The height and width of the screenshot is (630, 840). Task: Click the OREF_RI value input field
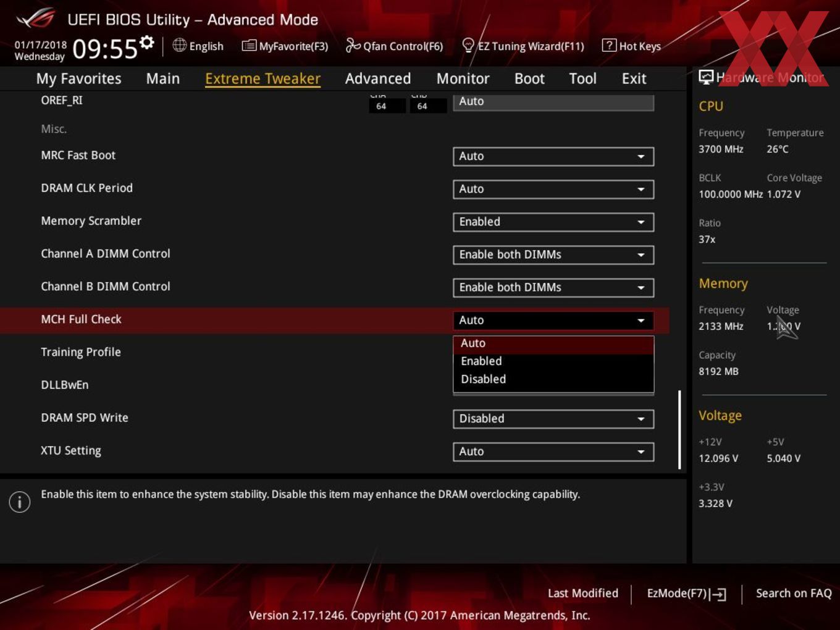pyautogui.click(x=553, y=101)
